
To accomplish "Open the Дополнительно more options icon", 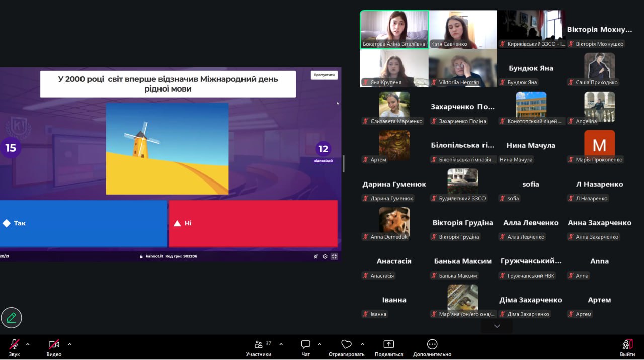I will coord(432,345).
